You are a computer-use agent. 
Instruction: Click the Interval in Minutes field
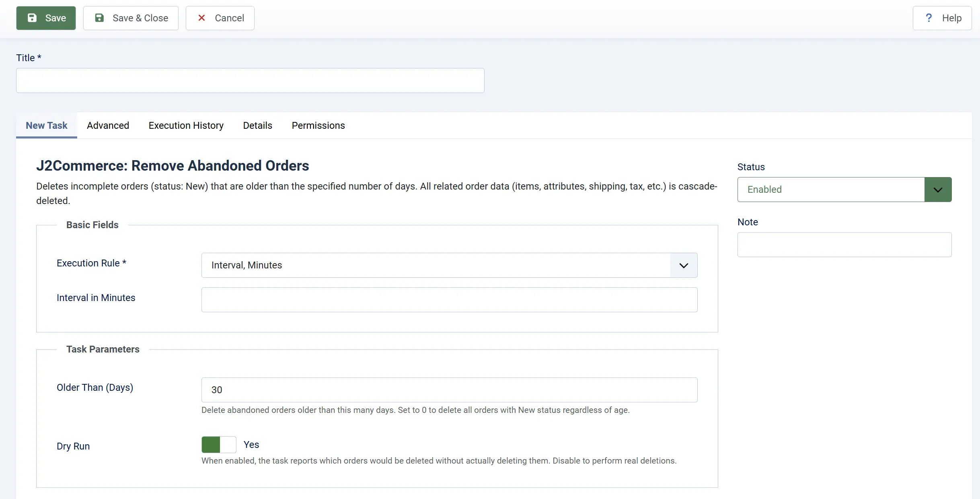[449, 300]
